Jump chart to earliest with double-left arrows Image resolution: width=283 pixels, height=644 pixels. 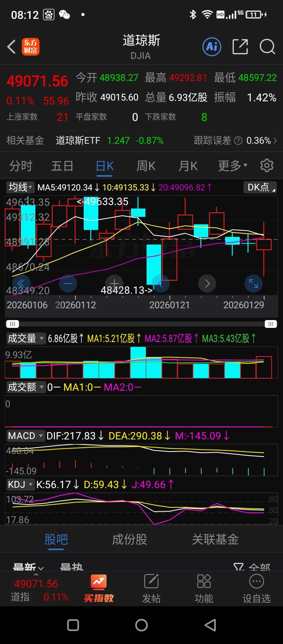click(x=21, y=284)
